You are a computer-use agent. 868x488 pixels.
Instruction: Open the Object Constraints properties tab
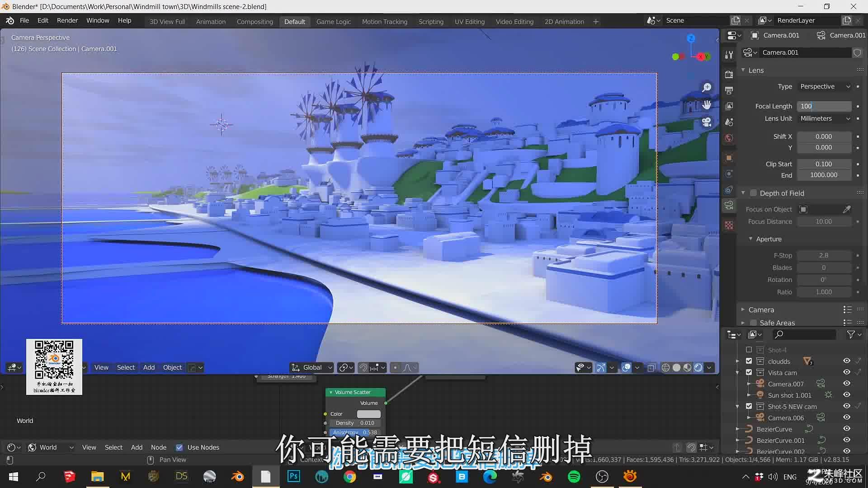tap(729, 190)
